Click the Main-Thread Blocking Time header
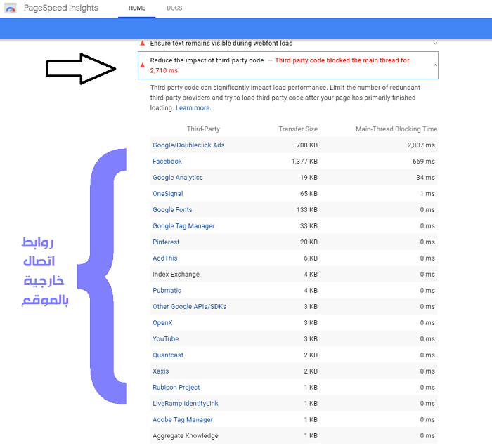Screen dimensions: 492x448 coord(396,129)
